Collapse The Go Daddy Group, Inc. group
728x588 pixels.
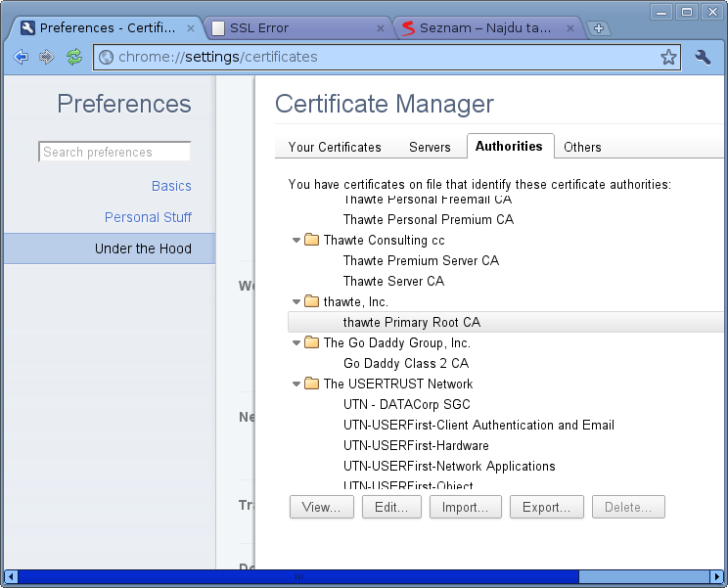296,343
